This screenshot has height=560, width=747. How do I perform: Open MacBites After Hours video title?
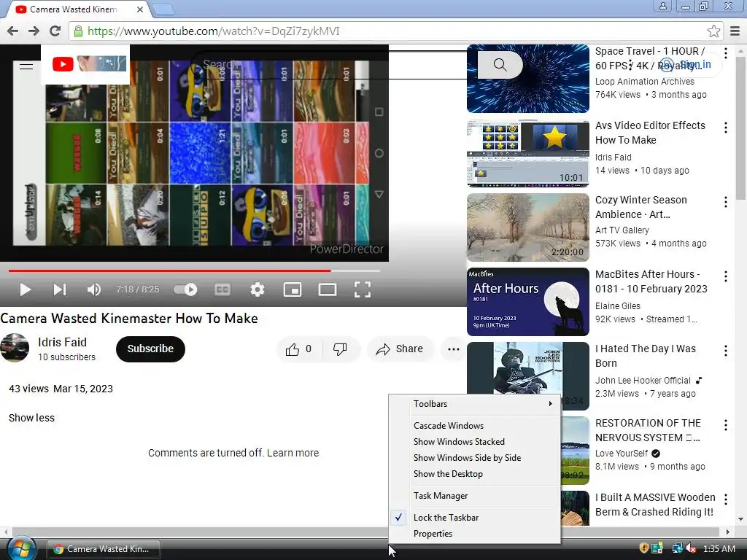pos(651,281)
